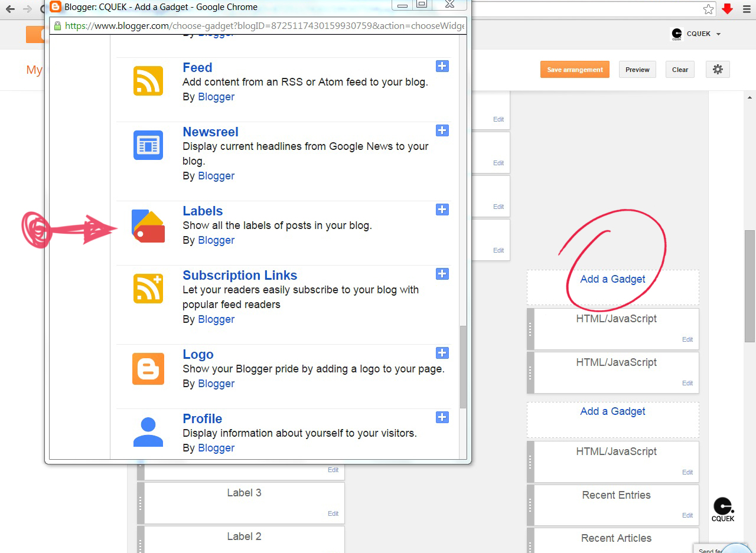Click the drag handle of the Label 3 gadget
Image resolution: width=756 pixels, height=553 pixels.
[x=141, y=503]
